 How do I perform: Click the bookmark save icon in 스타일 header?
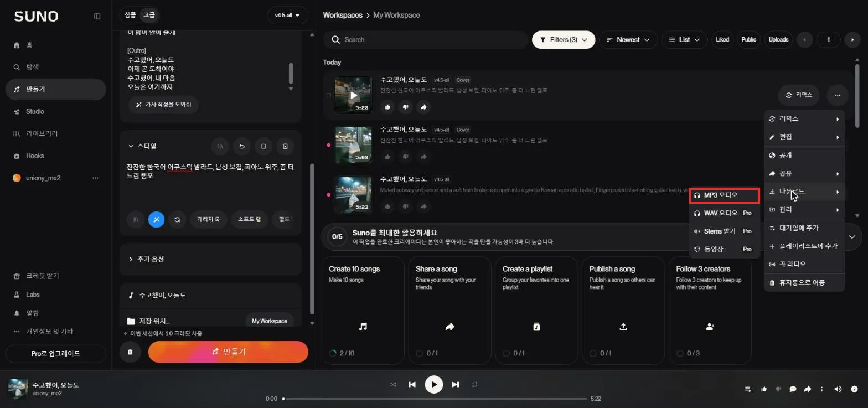[x=263, y=146]
